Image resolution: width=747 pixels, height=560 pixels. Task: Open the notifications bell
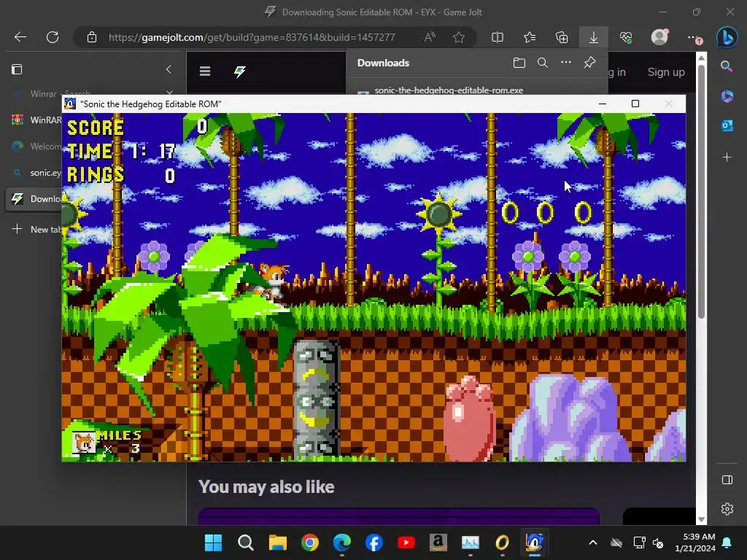point(727,542)
